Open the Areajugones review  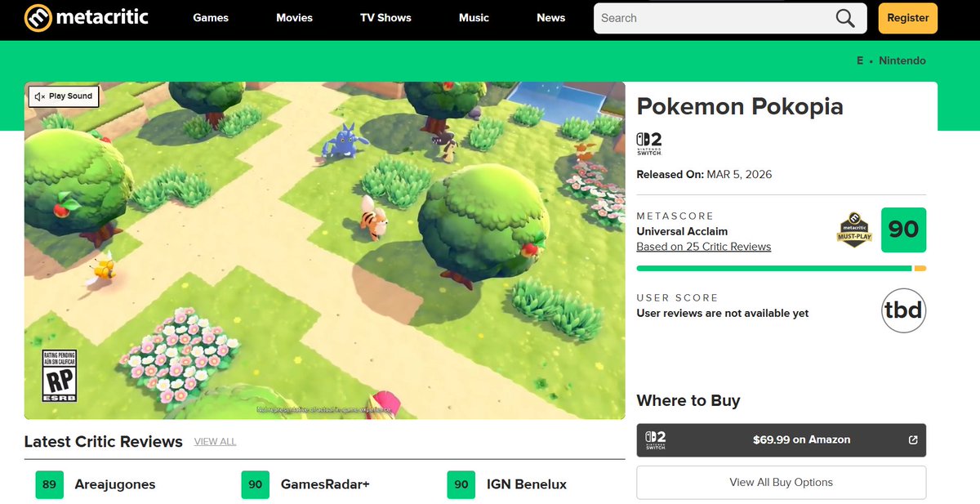[115, 484]
